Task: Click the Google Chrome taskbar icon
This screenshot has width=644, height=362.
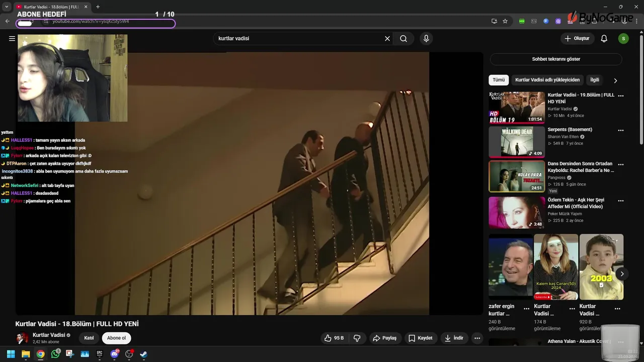Action: tap(40, 354)
